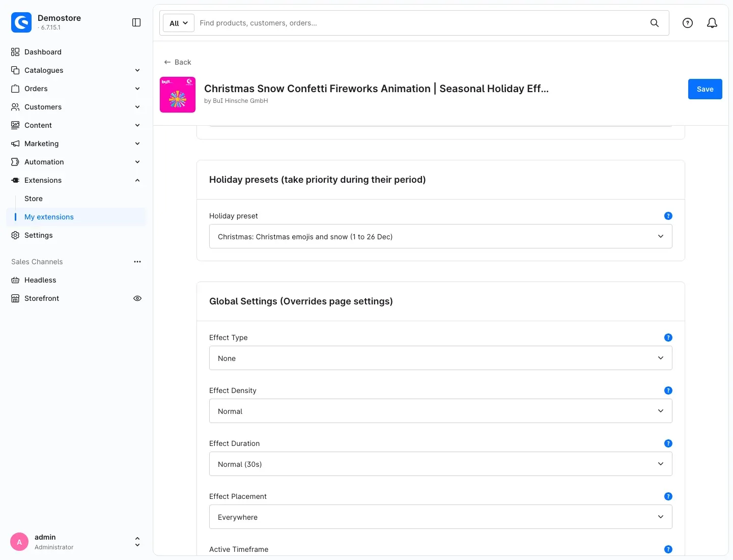733x560 pixels.
Task: Focus the search input field
Action: [421, 23]
